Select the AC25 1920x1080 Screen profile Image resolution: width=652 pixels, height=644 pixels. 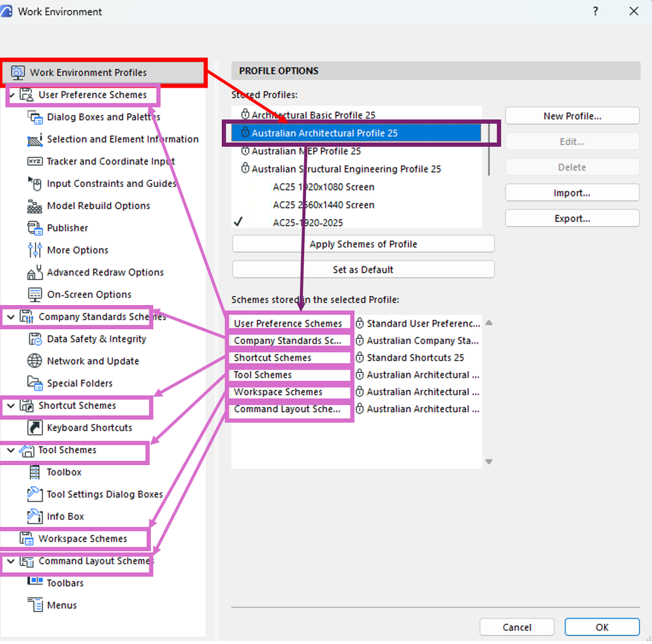[x=356, y=187]
